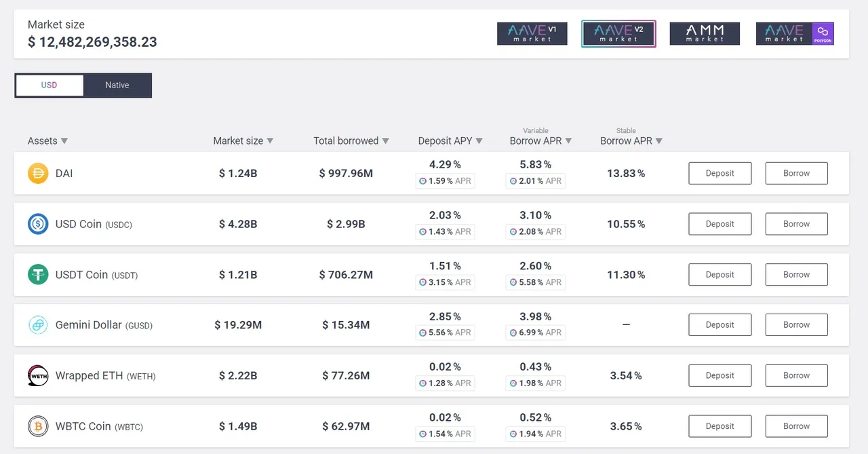The image size is (868, 454).
Task: Borrow USDT Coin
Action: point(797,275)
